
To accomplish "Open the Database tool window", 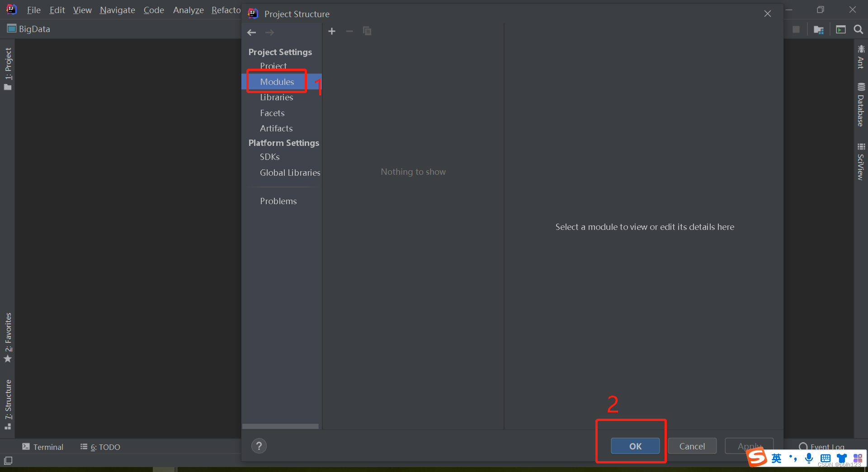I will tap(861, 104).
